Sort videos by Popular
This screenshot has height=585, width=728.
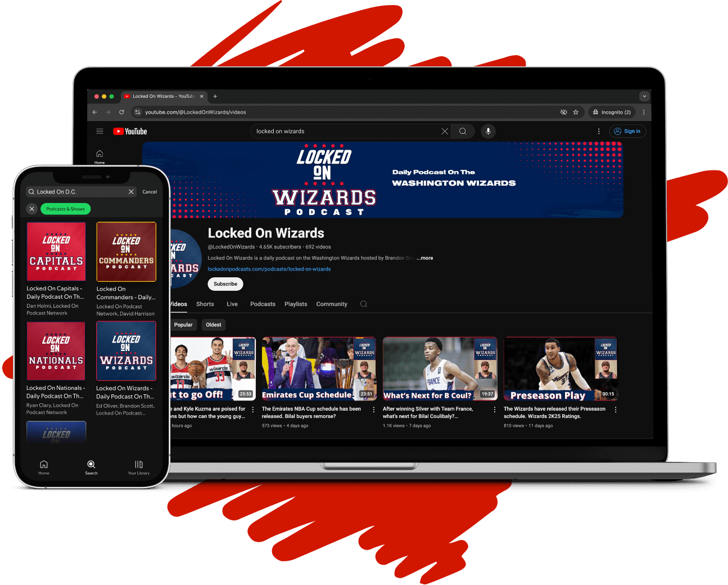click(x=183, y=325)
